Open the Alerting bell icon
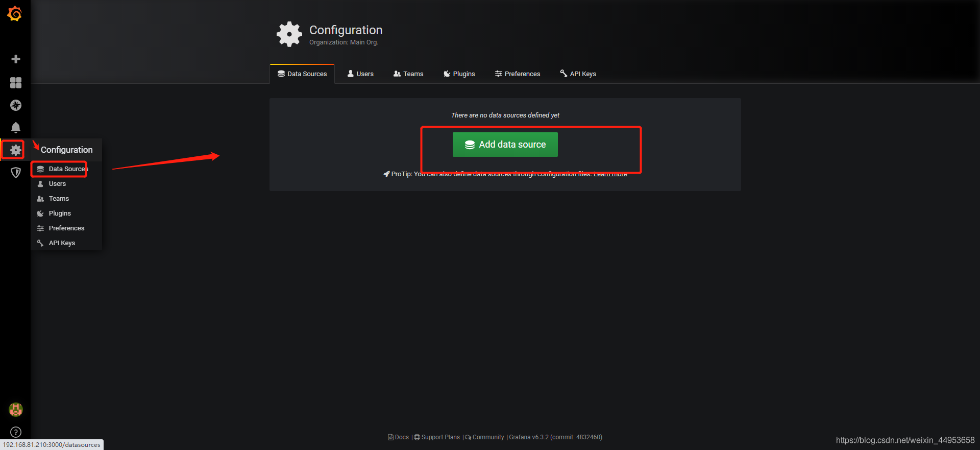The width and height of the screenshot is (980, 450). pos(16,128)
